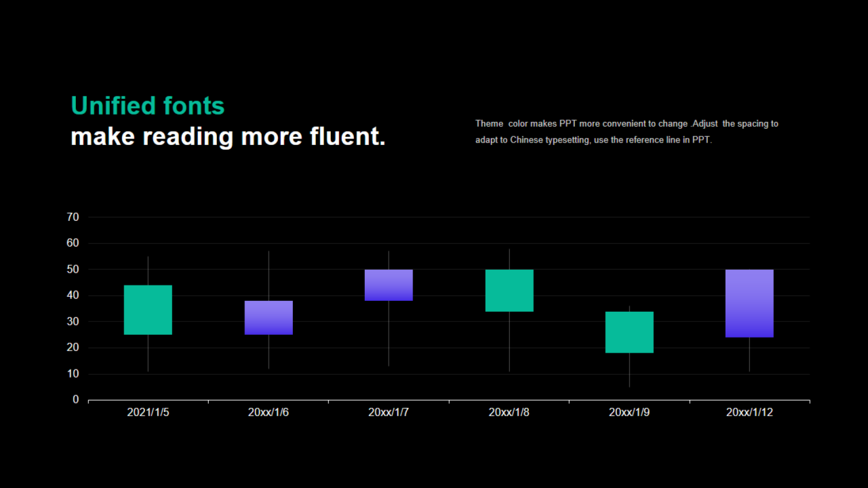868x488 pixels.
Task: Click the '20xx/1/7' axis label
Action: (x=389, y=412)
